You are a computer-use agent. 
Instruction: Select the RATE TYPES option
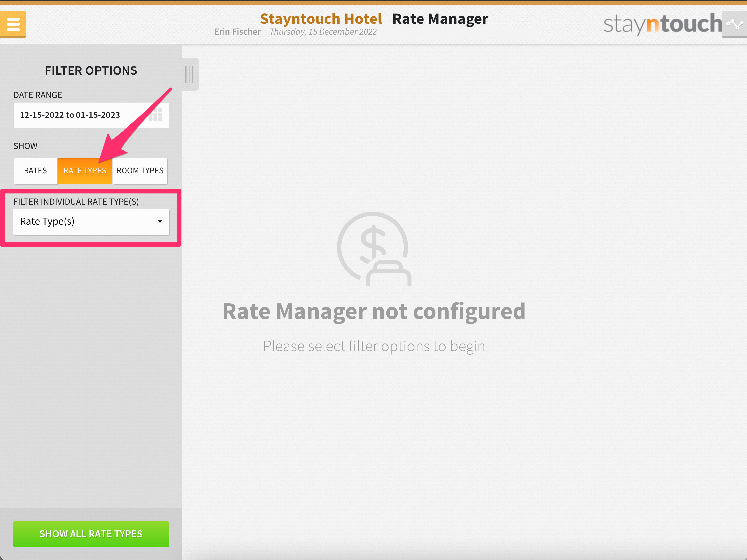click(x=85, y=171)
